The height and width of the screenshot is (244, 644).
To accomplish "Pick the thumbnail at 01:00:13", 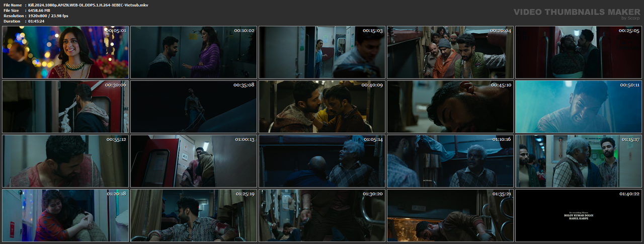I will [x=194, y=161].
